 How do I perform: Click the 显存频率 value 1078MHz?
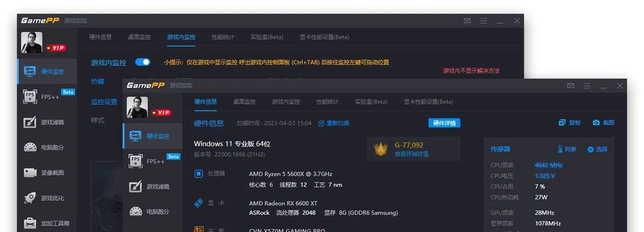[x=548, y=224]
